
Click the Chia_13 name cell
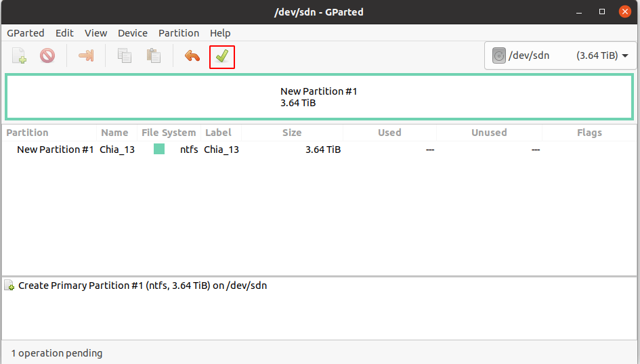[x=117, y=150]
